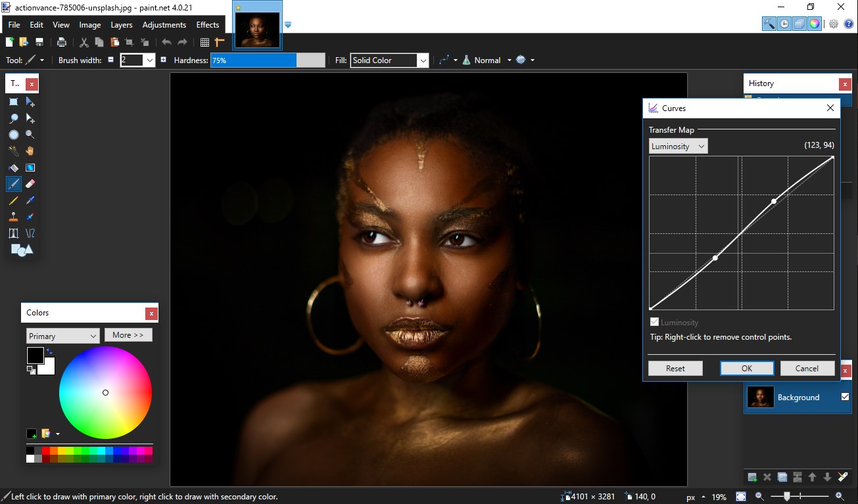Reset the Curves adjustment

(675, 368)
